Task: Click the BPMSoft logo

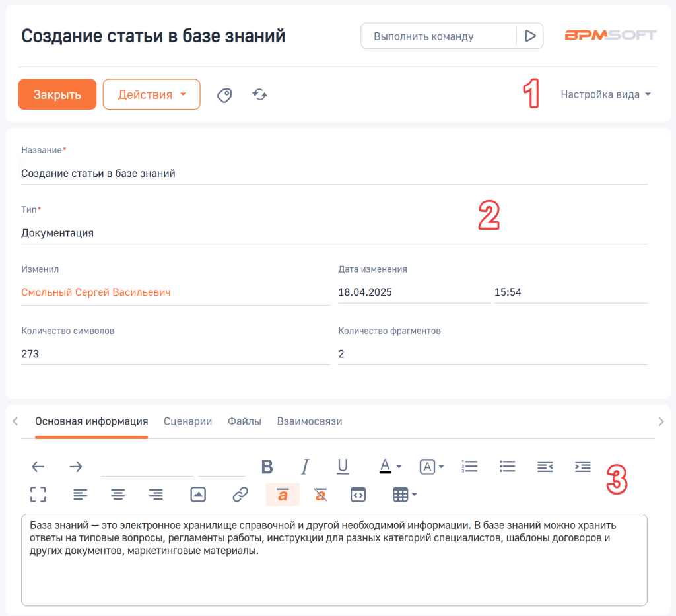Action: 611,36
